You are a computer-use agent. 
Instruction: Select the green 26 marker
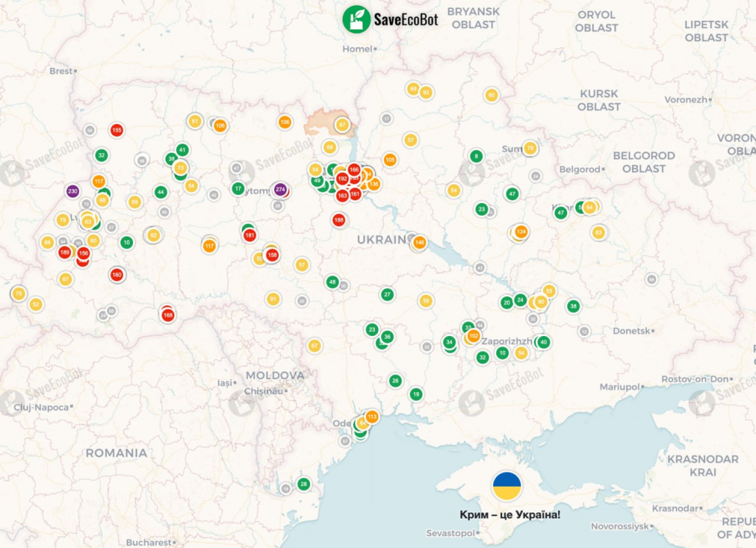click(396, 380)
